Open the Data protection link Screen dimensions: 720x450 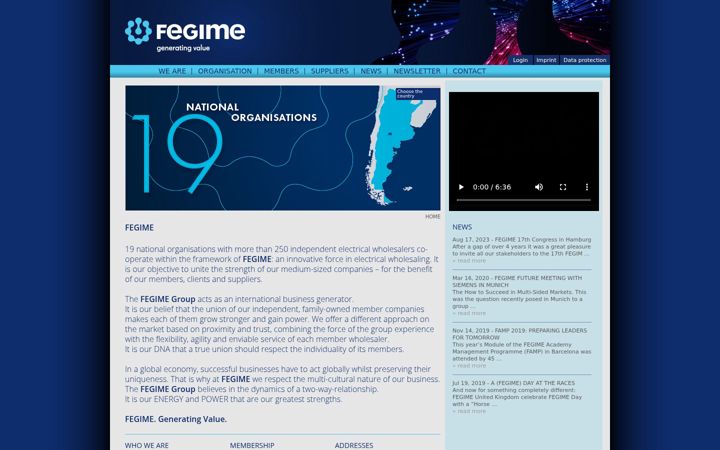point(585,60)
